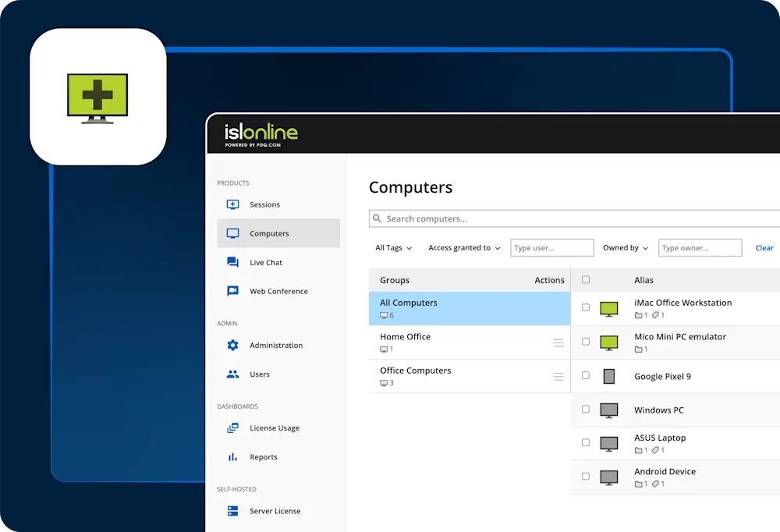This screenshot has height=532, width=780.
Task: Check the Google Pixel 9 checkbox
Action: click(x=586, y=375)
